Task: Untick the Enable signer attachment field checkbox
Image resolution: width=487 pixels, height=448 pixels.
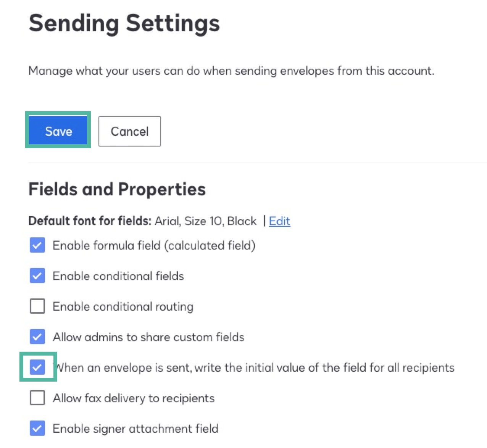Action: 37,428
